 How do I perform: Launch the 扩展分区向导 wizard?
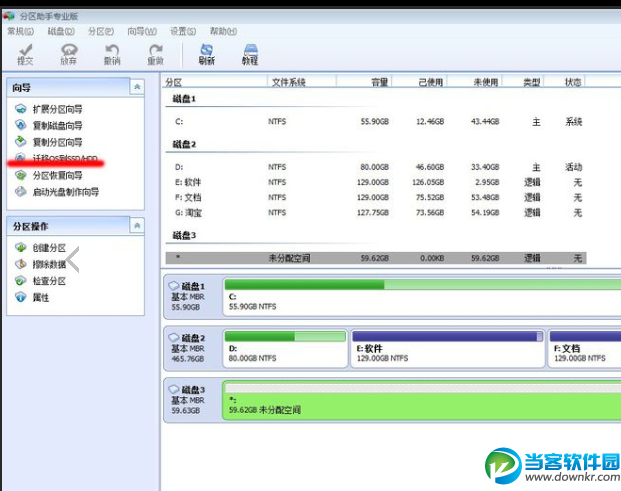pos(57,109)
